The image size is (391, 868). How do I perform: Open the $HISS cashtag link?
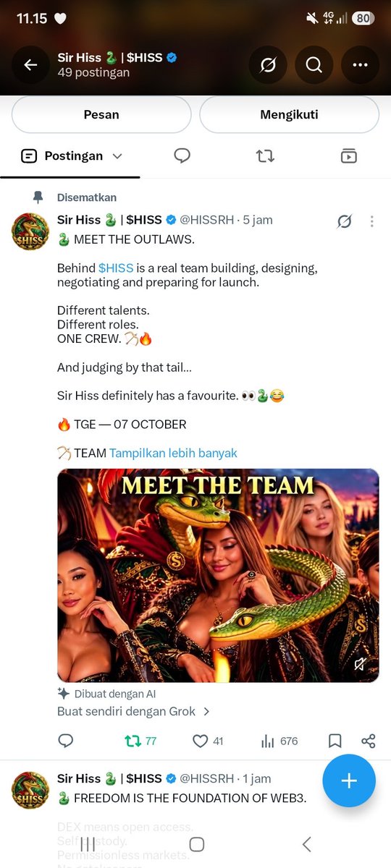[116, 268]
